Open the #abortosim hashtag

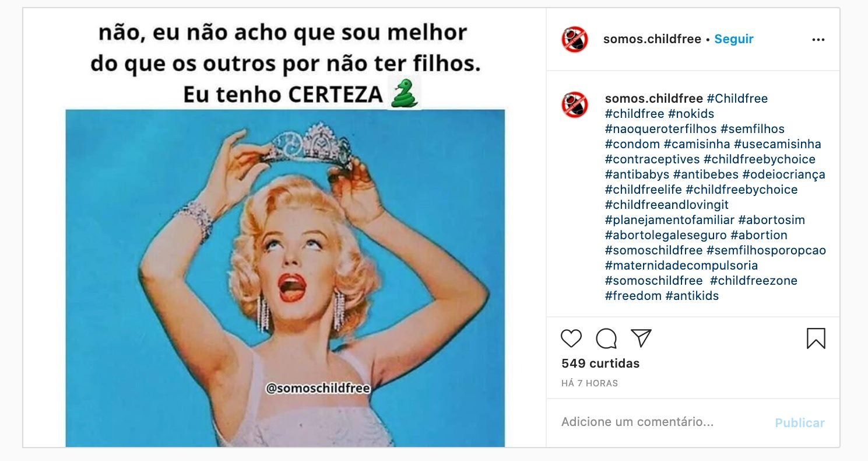pyautogui.click(x=771, y=220)
